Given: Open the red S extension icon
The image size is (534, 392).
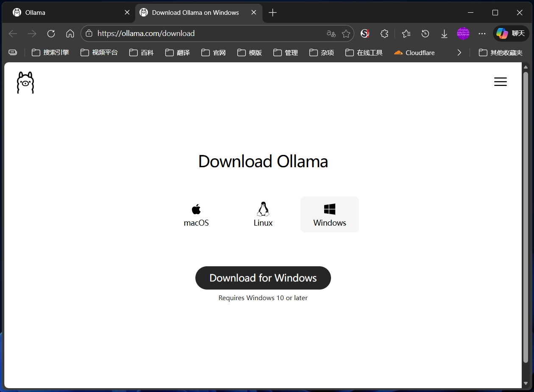Looking at the screenshot, I should [364, 33].
